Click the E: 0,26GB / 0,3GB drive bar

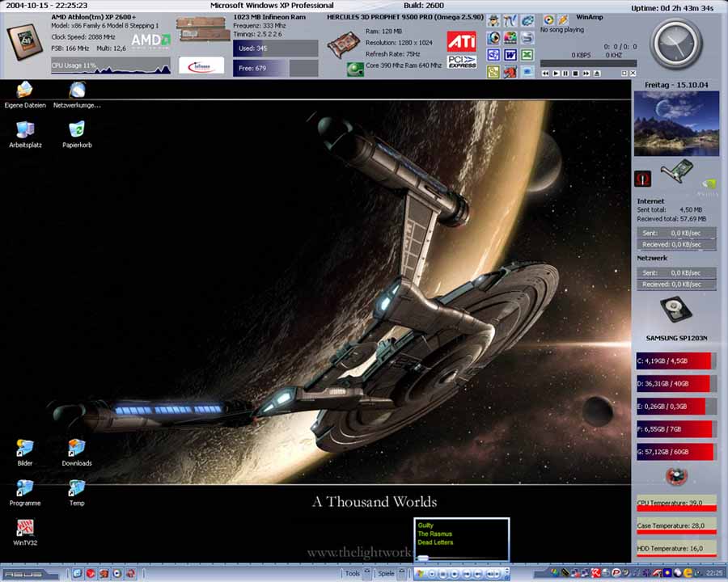point(676,406)
